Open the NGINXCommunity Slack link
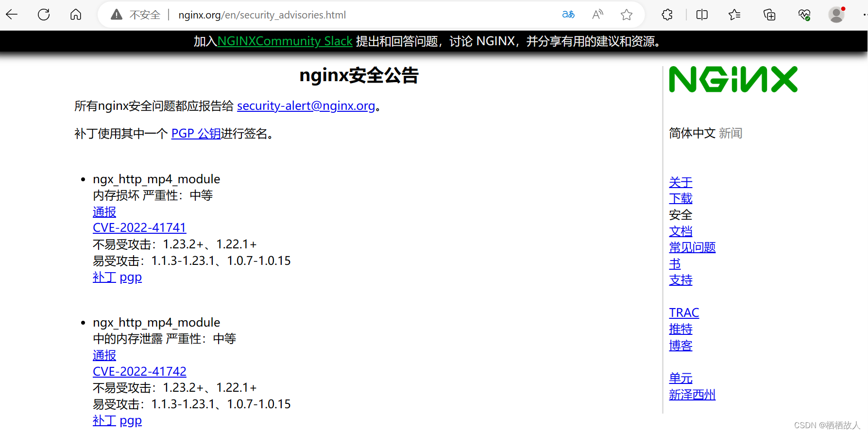This screenshot has height=434, width=868. (285, 41)
